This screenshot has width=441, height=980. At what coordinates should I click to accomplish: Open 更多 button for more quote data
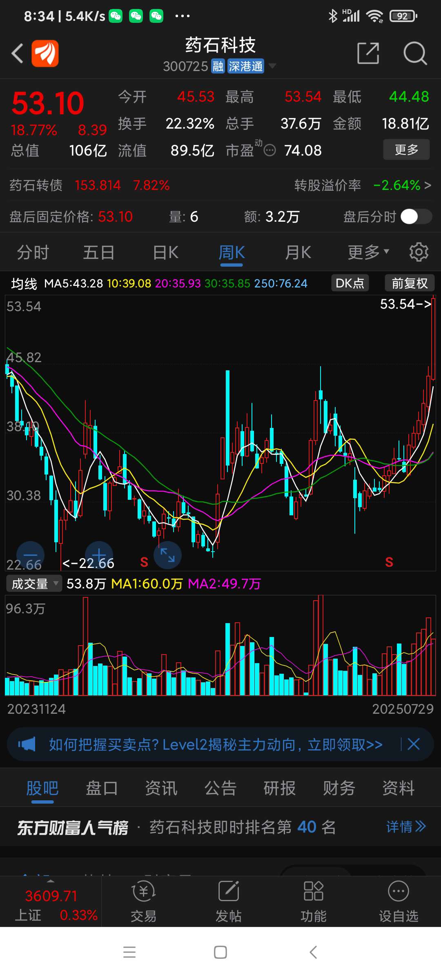tap(406, 149)
